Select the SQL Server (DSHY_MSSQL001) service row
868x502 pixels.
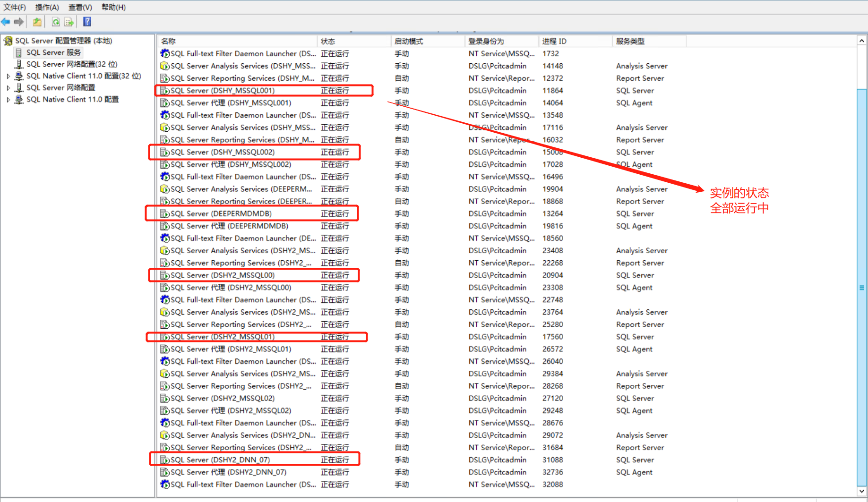423,91
